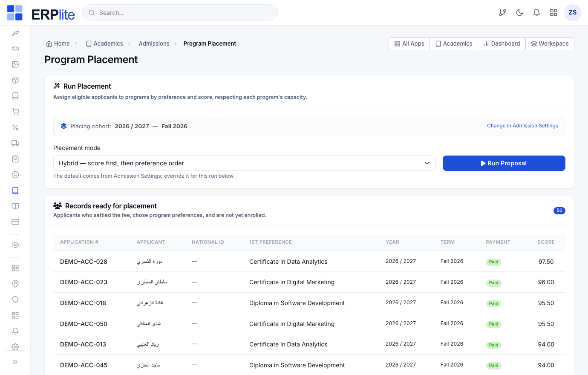This screenshot has height=375, width=588.
Task: Click Diploma in Software Development for DEMO-ACC-045
Action: tap(297, 365)
